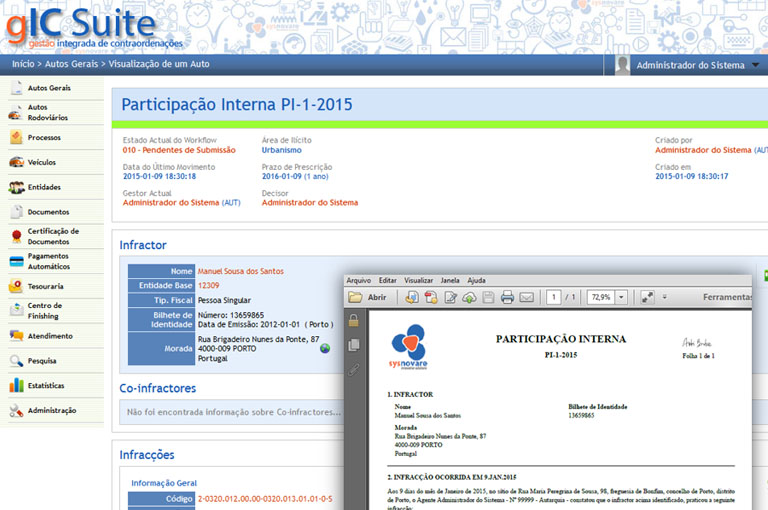Click 010 - Pendentes de Submissão workflow link
The width and height of the screenshot is (768, 510).
click(179, 150)
